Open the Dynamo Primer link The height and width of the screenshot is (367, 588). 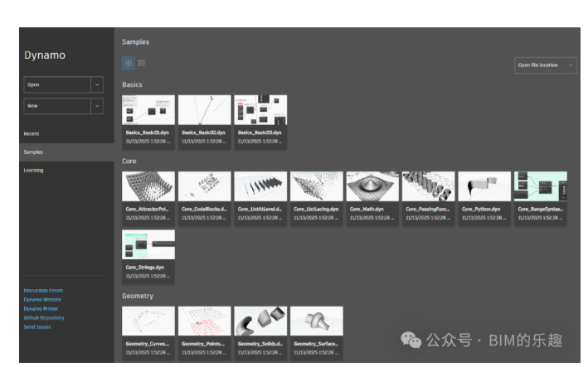pyautogui.click(x=40, y=309)
